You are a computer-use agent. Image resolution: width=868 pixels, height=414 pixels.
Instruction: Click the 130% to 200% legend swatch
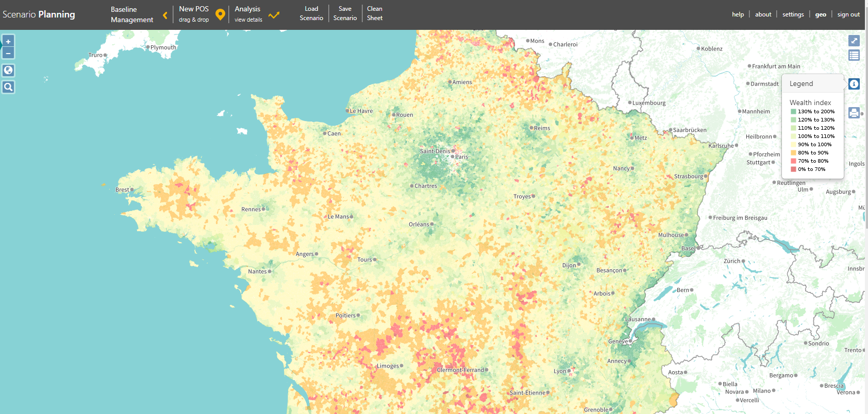pyautogui.click(x=793, y=112)
